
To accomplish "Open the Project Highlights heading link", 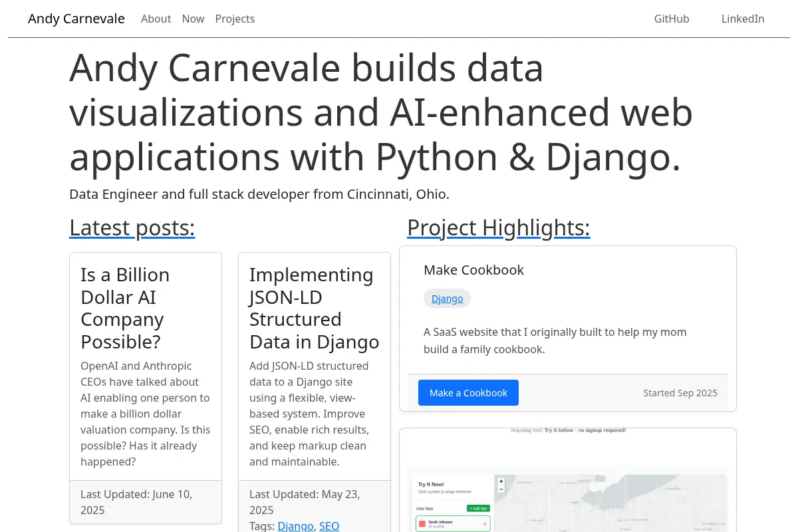I will [x=499, y=227].
